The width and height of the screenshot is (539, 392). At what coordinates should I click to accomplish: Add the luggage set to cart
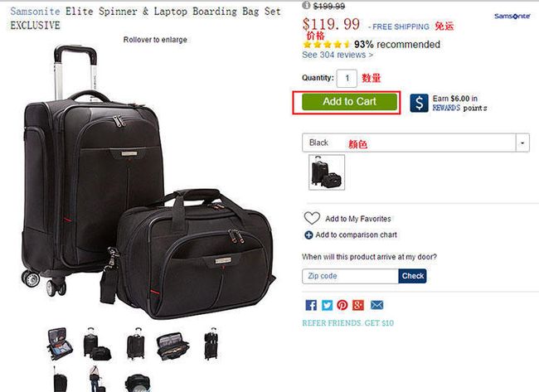(x=349, y=102)
